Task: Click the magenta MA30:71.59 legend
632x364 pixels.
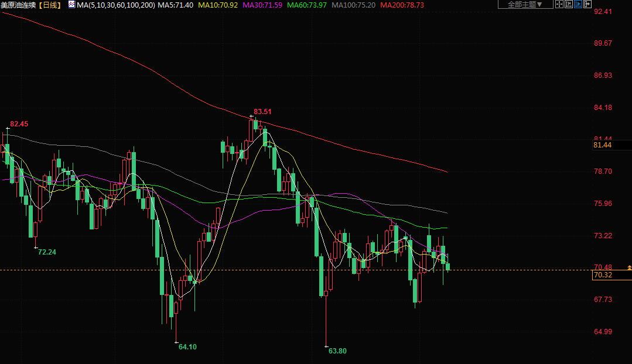Action: pyautogui.click(x=262, y=5)
